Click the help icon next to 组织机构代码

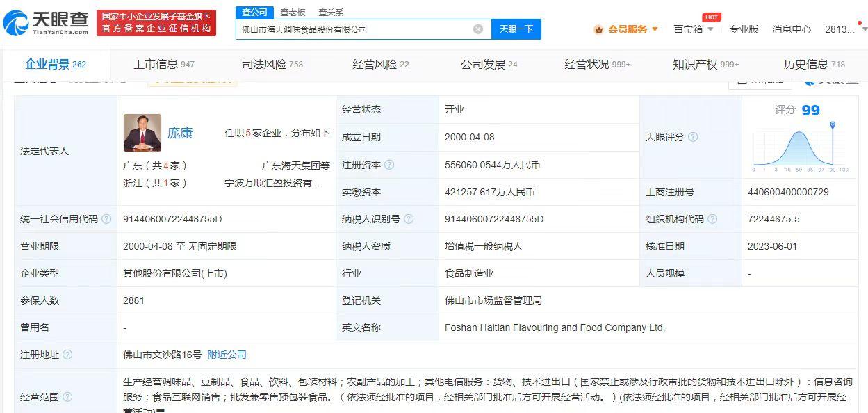pos(712,219)
